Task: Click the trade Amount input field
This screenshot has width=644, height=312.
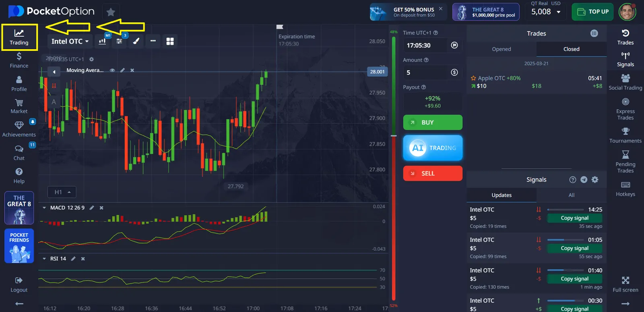Action: tap(427, 73)
